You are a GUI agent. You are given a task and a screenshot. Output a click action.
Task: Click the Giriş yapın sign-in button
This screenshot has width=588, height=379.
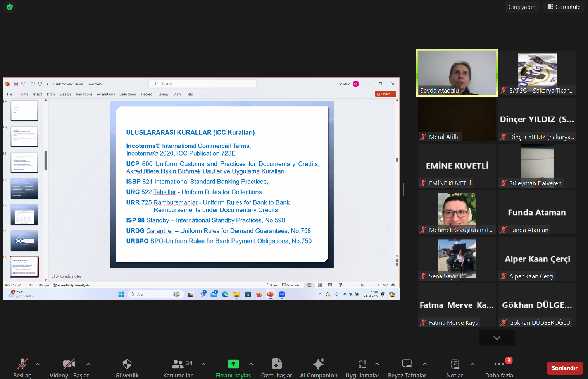point(522,7)
